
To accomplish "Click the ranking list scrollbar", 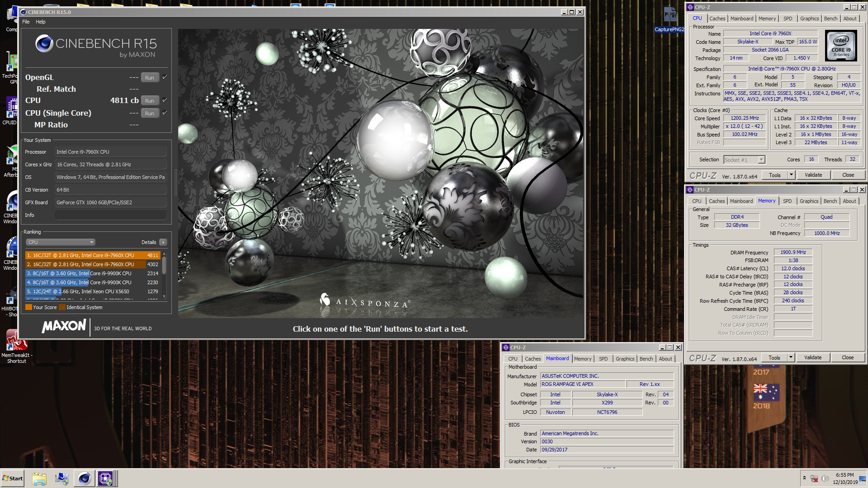I will coord(164,275).
